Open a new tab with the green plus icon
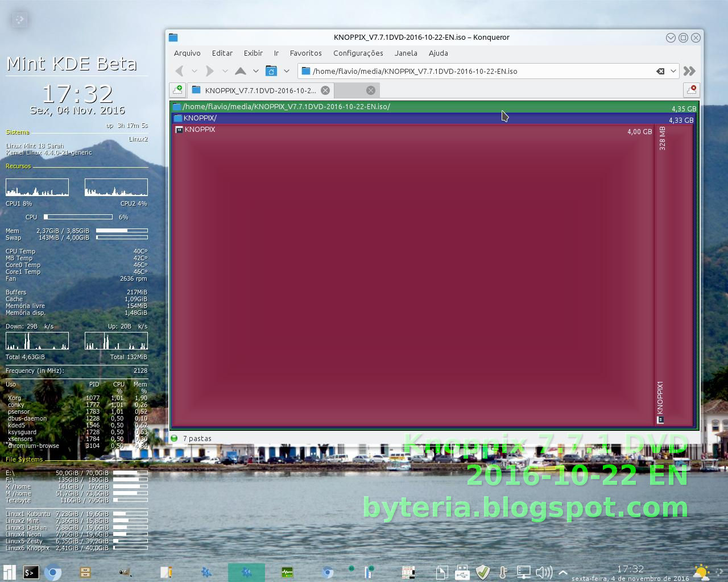This screenshot has height=582, width=728. (176, 90)
